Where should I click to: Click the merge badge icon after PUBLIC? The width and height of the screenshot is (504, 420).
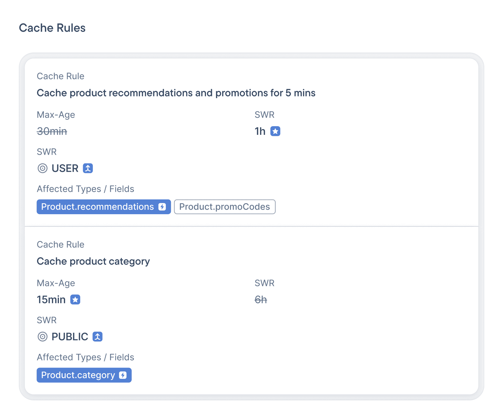coord(98,336)
